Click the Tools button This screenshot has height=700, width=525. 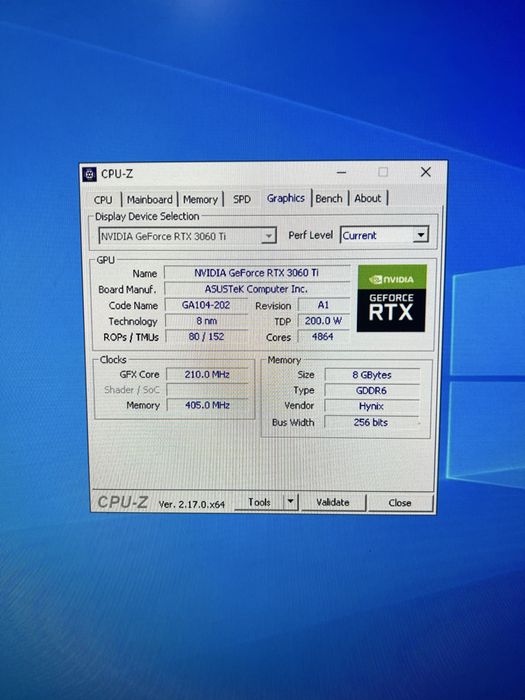pyautogui.click(x=259, y=502)
